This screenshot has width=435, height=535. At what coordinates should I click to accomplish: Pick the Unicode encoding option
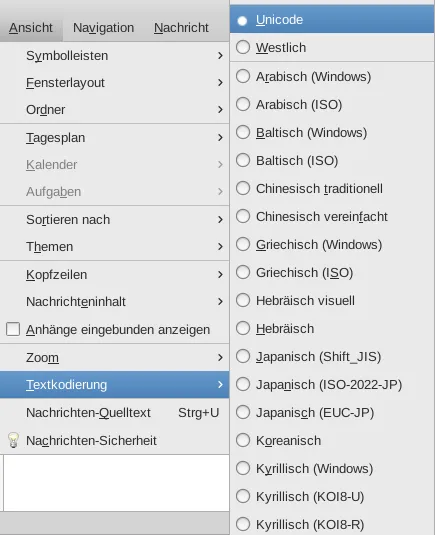tap(332, 19)
